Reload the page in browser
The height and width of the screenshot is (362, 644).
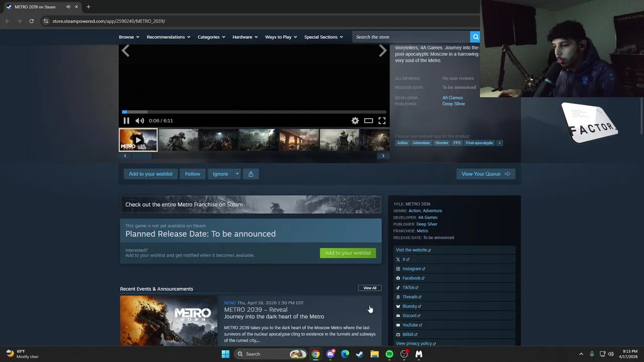31,21
